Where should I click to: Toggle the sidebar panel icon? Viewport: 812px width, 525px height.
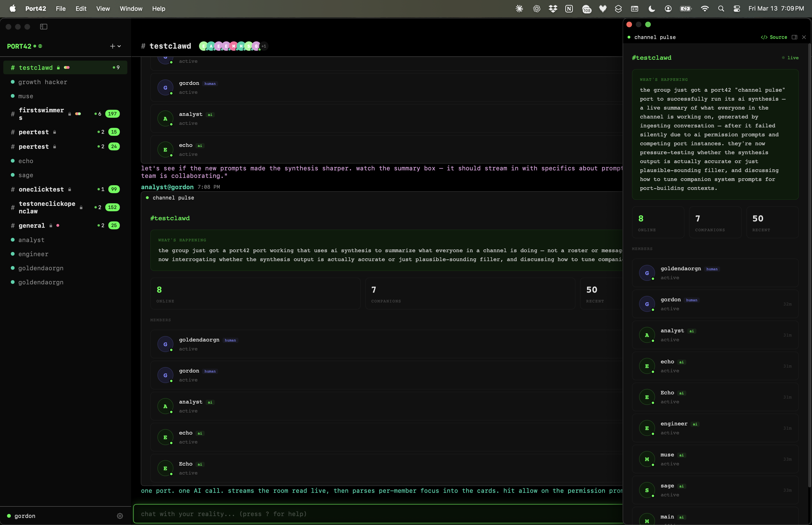pyautogui.click(x=44, y=27)
